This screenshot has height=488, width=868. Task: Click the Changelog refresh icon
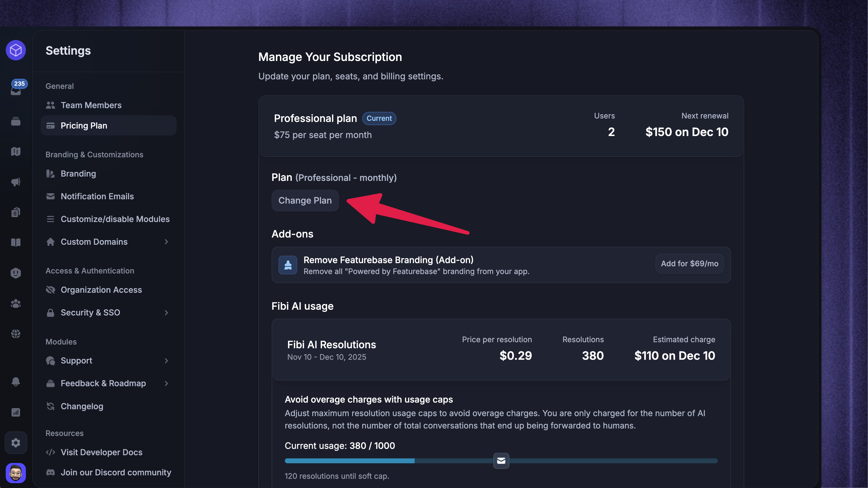tap(50, 406)
